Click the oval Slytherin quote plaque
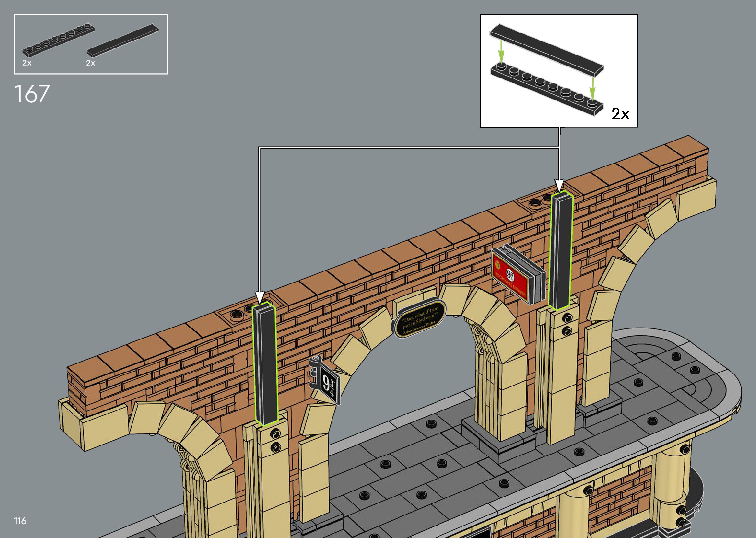 420,319
